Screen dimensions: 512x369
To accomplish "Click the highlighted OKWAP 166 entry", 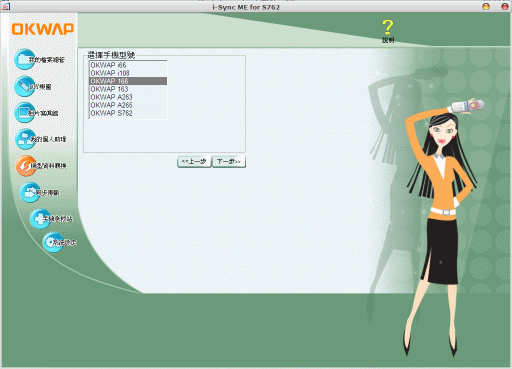I will (x=128, y=81).
